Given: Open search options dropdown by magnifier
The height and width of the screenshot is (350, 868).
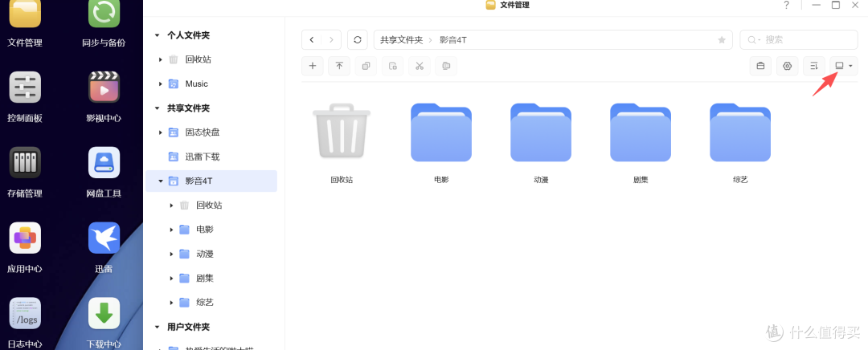Looking at the screenshot, I should tap(754, 40).
